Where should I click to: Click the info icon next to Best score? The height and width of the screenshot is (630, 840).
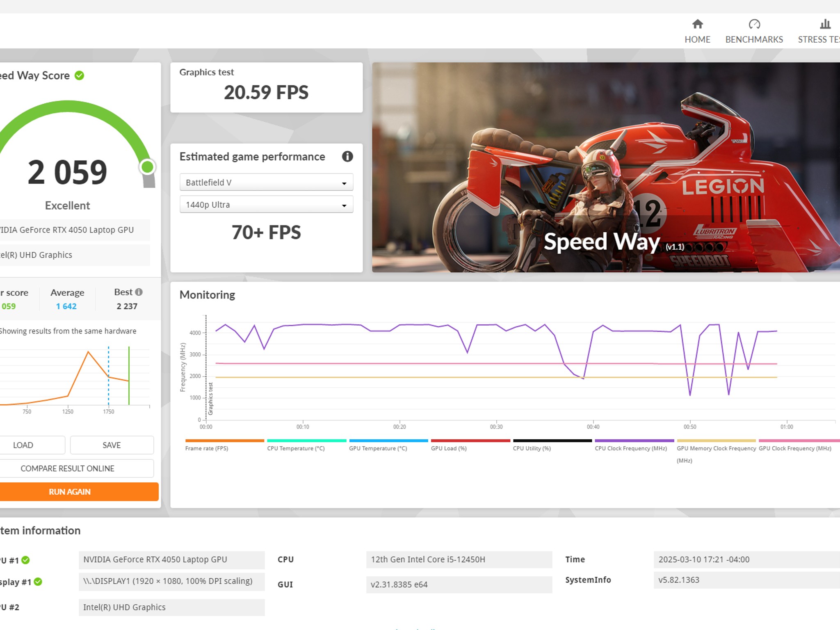point(139,292)
